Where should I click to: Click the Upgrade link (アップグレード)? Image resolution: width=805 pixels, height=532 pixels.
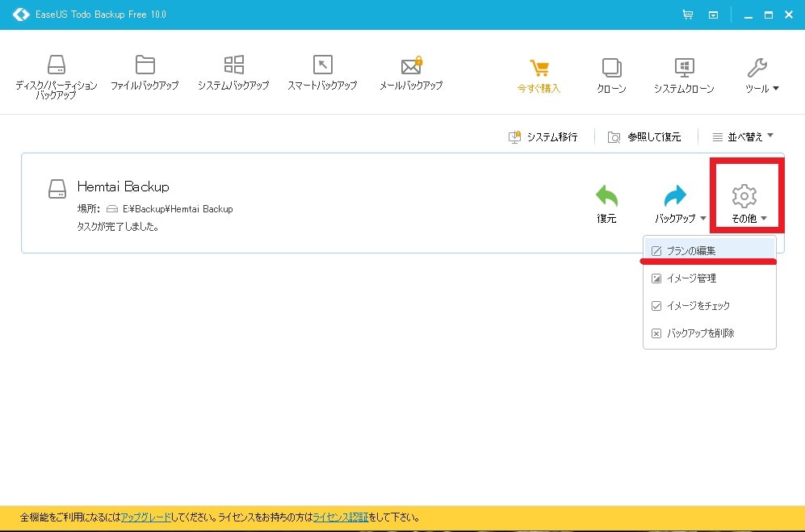click(146, 517)
